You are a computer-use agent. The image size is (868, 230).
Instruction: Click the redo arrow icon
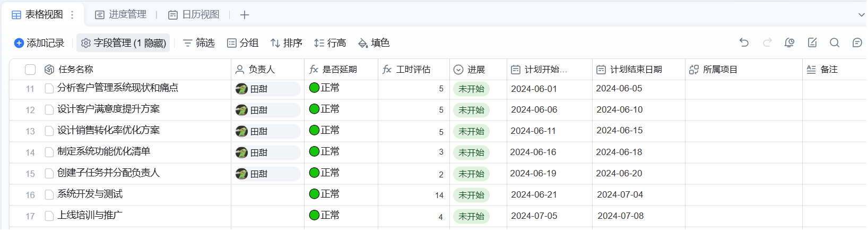(x=767, y=42)
